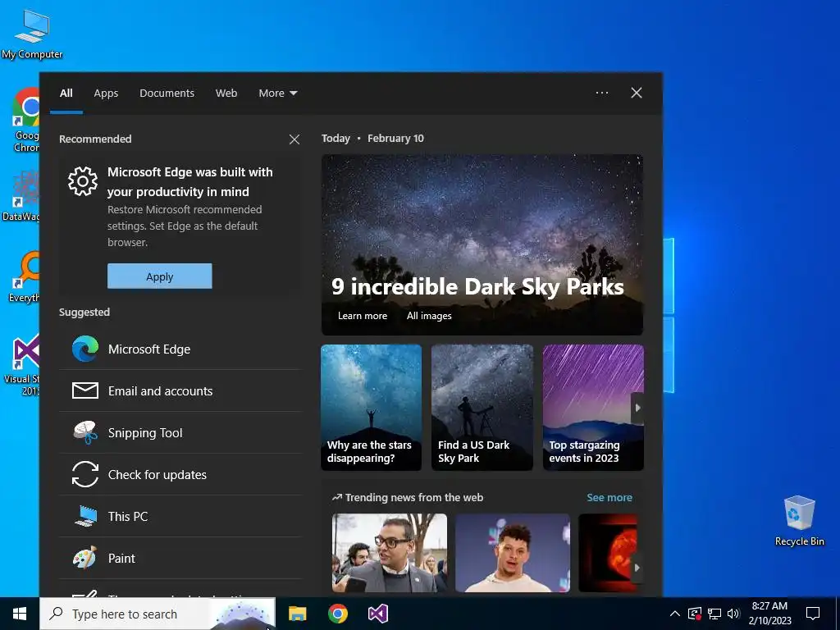This screenshot has width=840, height=630.
Task: Open Visual Studio from taskbar
Action: (x=377, y=614)
